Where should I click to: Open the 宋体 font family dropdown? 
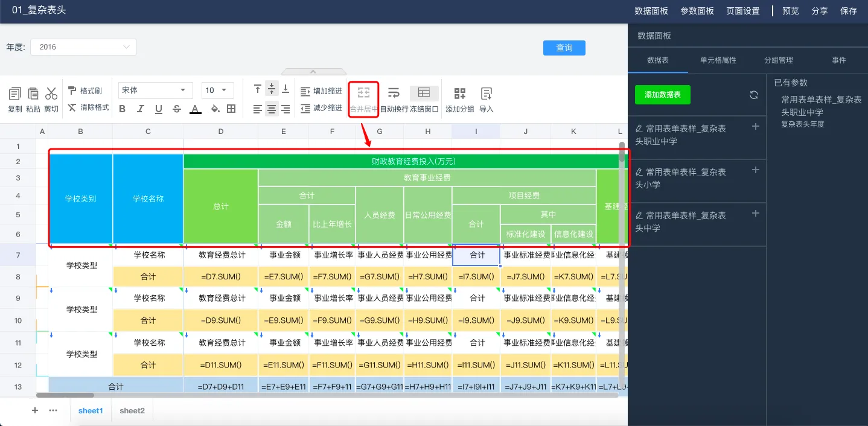pyautogui.click(x=156, y=91)
